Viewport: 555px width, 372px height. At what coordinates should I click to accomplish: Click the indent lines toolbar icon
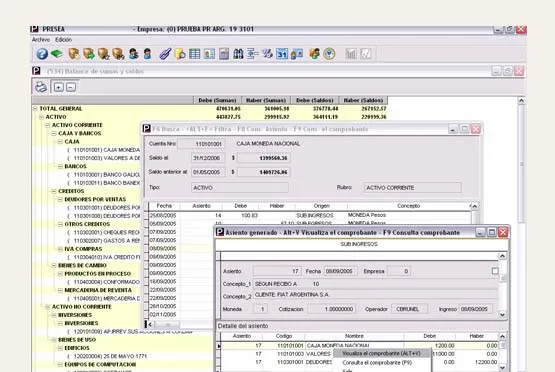pyautogui.click(x=253, y=54)
